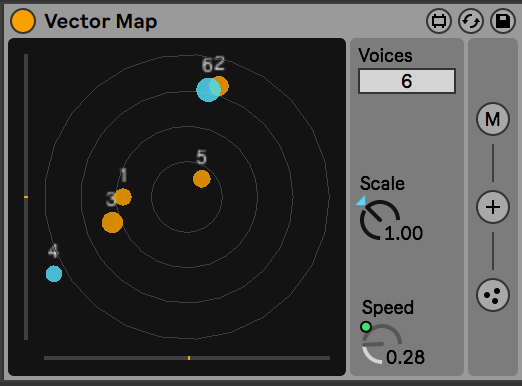Screen dimensions: 522x386
Task: Click the blue Scale modulation triangle
Action: [361, 201]
